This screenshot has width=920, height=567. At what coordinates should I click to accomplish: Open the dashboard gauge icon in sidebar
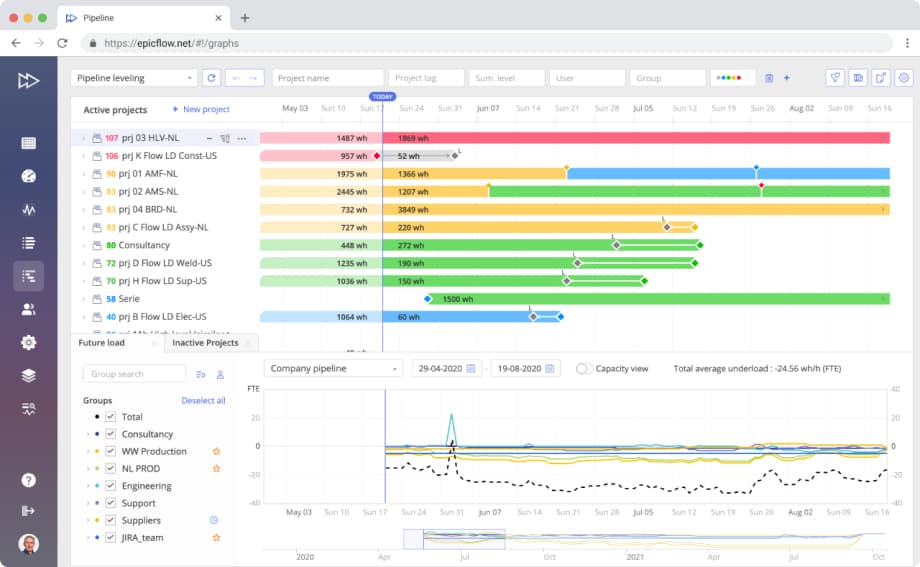coord(28,176)
